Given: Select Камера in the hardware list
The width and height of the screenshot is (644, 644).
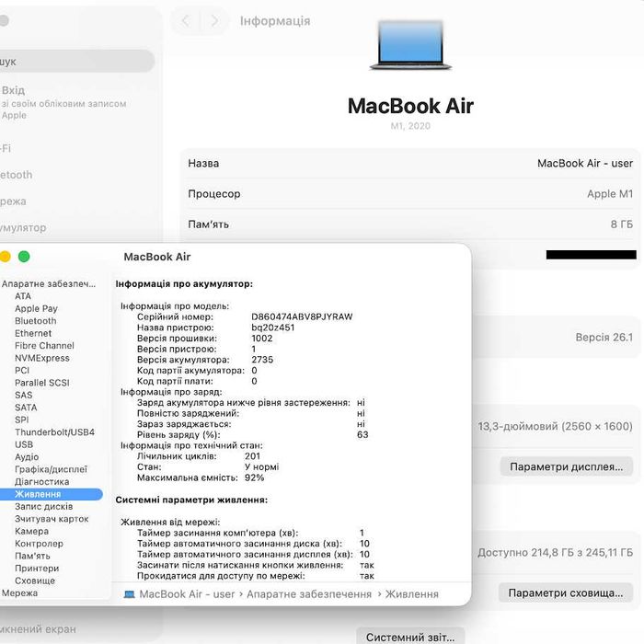Looking at the screenshot, I should 31,531.
